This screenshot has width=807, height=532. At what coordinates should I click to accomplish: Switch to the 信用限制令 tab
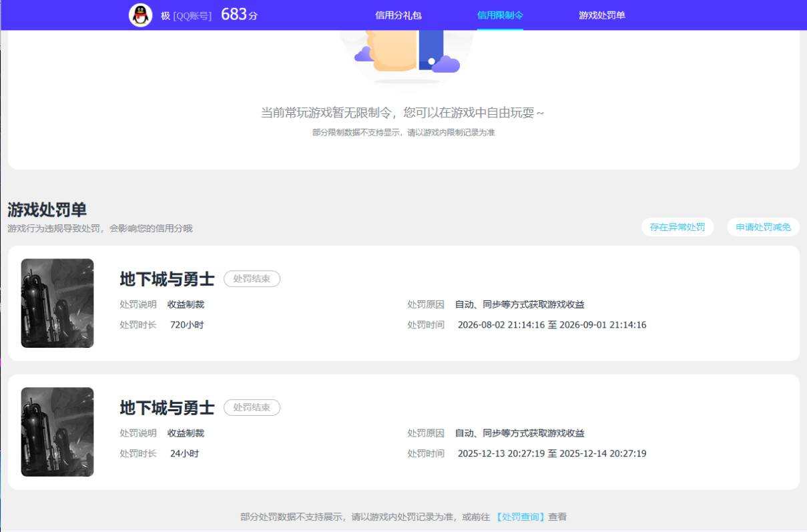click(x=500, y=15)
